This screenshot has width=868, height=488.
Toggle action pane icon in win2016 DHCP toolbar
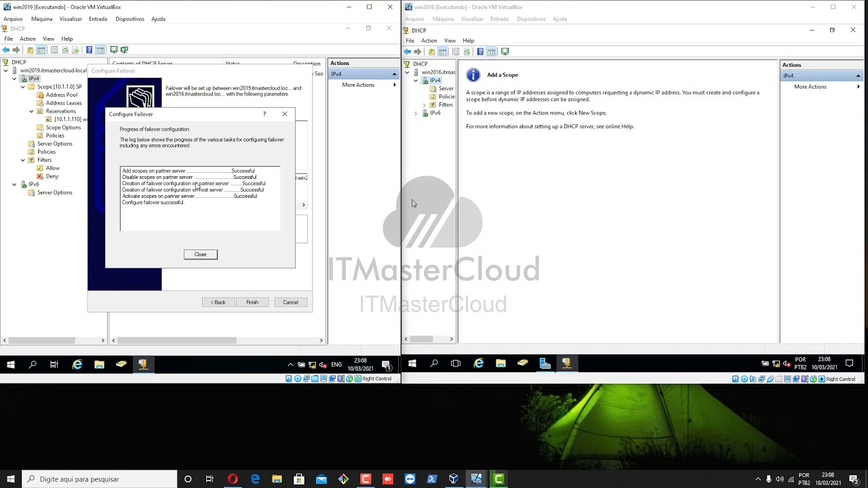(x=492, y=52)
